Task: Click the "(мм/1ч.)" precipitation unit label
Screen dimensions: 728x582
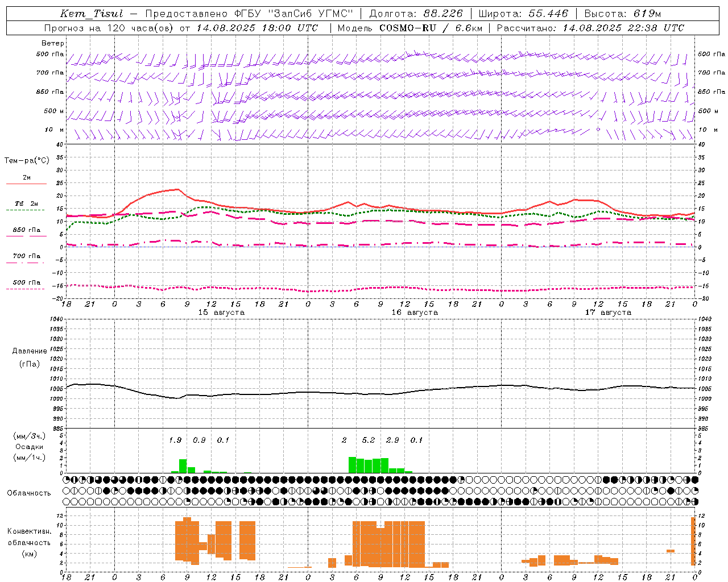Action: [30, 458]
